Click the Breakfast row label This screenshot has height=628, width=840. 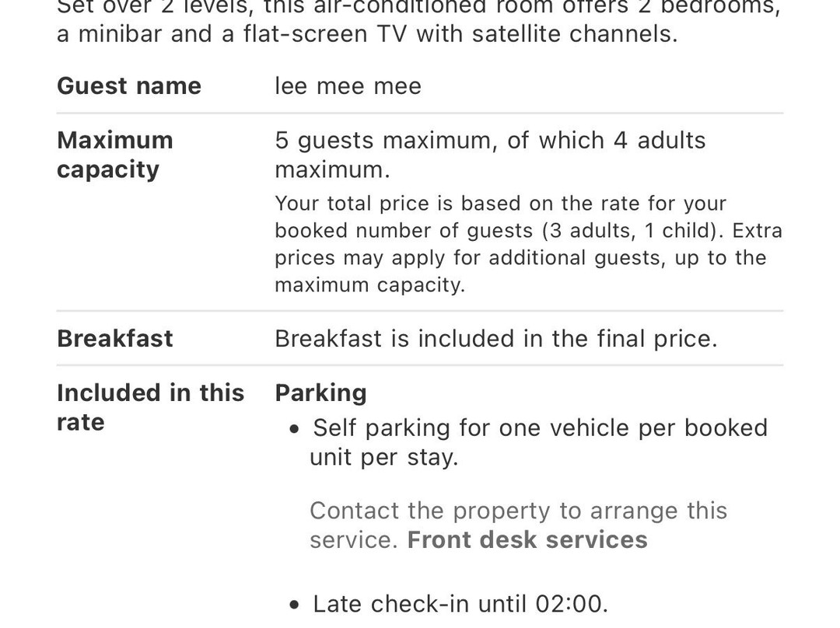[114, 338]
